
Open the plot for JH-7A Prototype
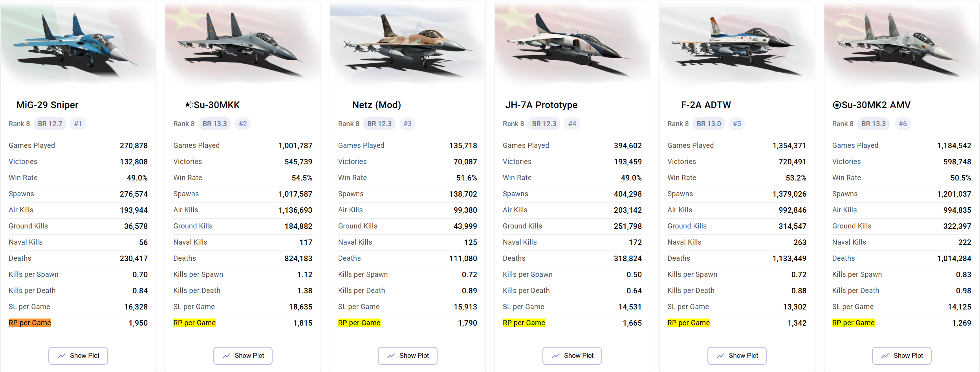(x=572, y=355)
